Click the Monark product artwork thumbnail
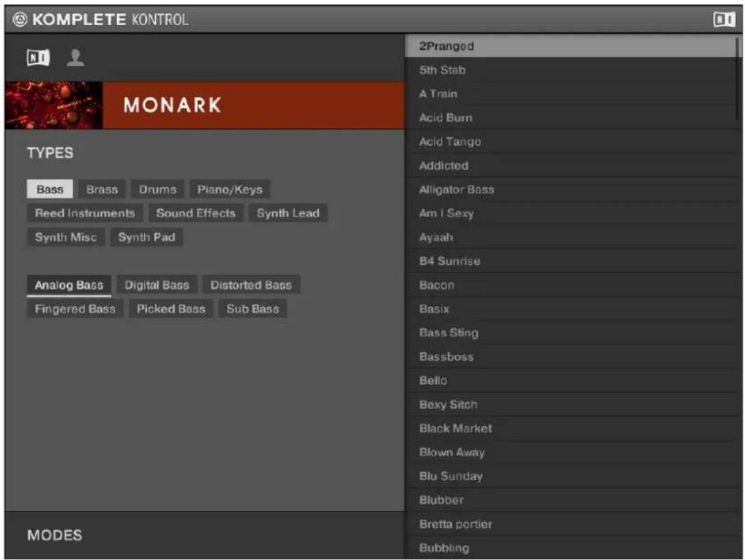Screen dimensions: 745x560 54,105
